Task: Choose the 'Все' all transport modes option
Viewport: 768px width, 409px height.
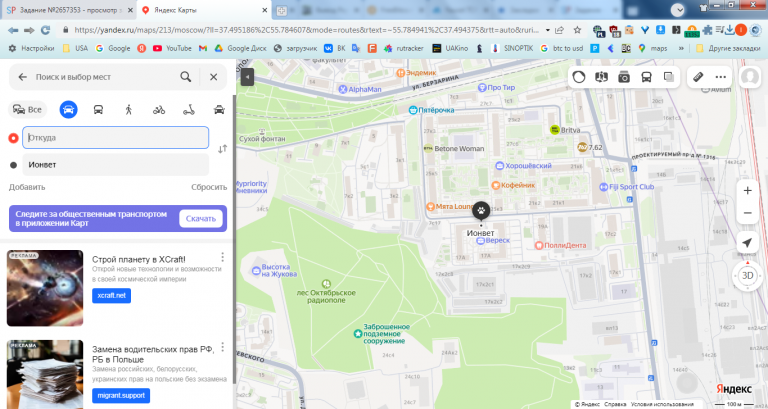Action: coord(27,109)
